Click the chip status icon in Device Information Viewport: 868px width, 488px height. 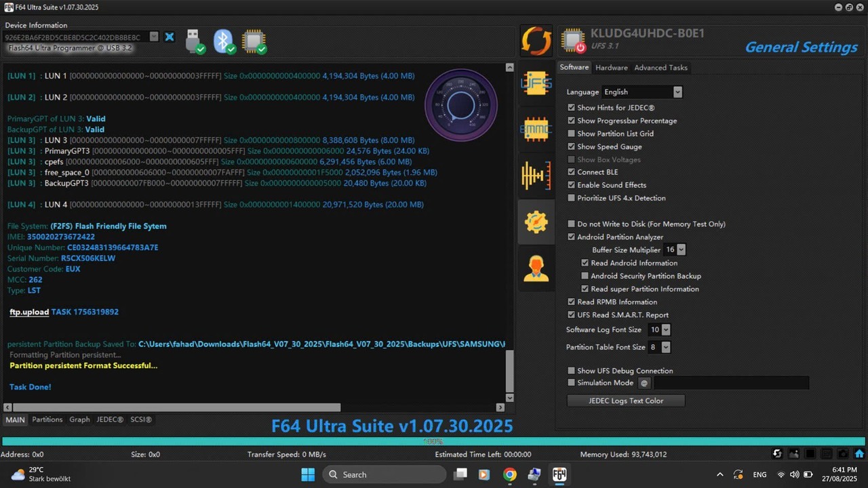(x=254, y=41)
